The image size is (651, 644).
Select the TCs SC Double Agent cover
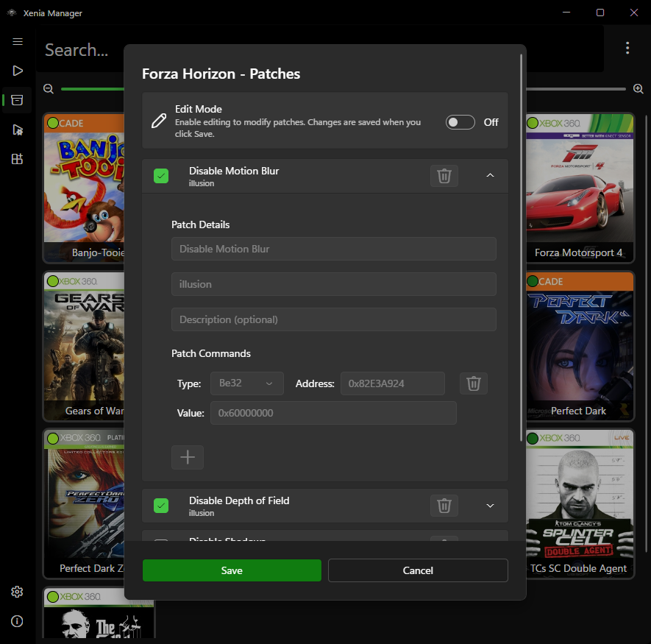pos(580,504)
